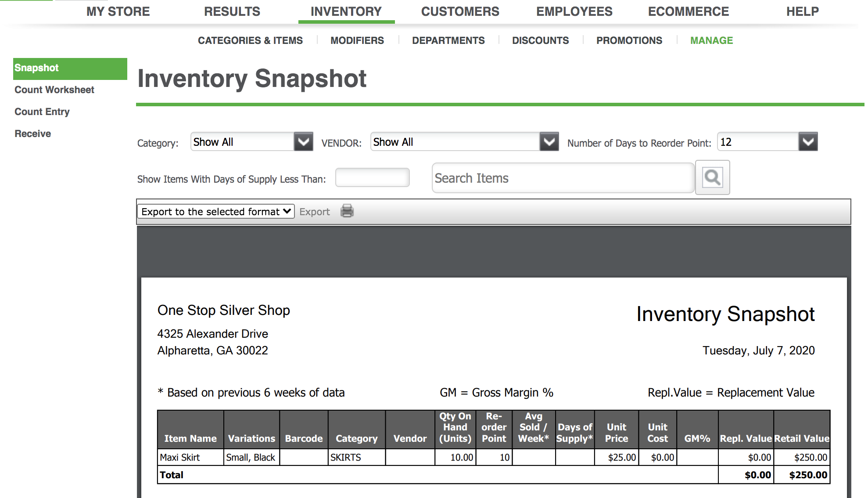Click the SKIRTS category cell
Image resolution: width=868 pixels, height=498 pixels.
[x=357, y=457]
